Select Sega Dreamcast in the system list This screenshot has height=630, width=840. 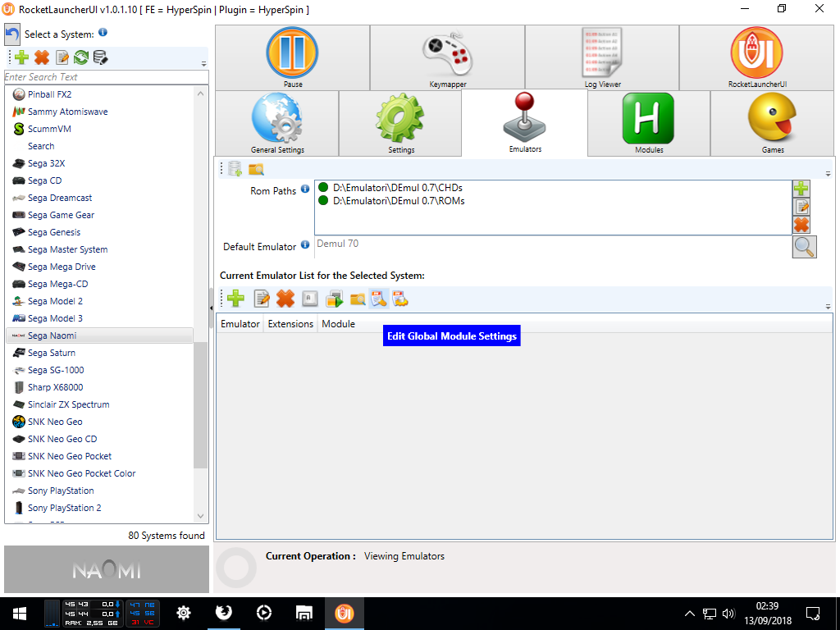60,198
